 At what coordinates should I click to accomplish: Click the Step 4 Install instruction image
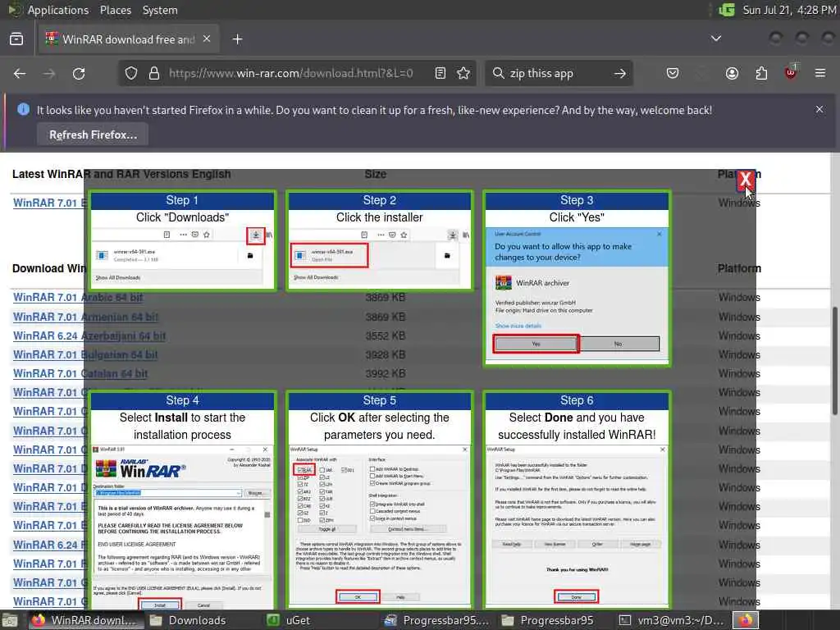pos(182,501)
